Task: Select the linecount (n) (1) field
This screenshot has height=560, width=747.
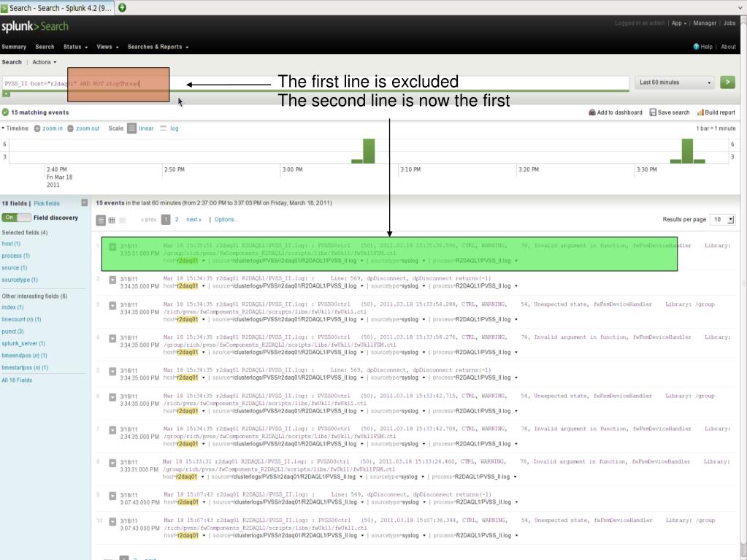Action: (x=21, y=320)
